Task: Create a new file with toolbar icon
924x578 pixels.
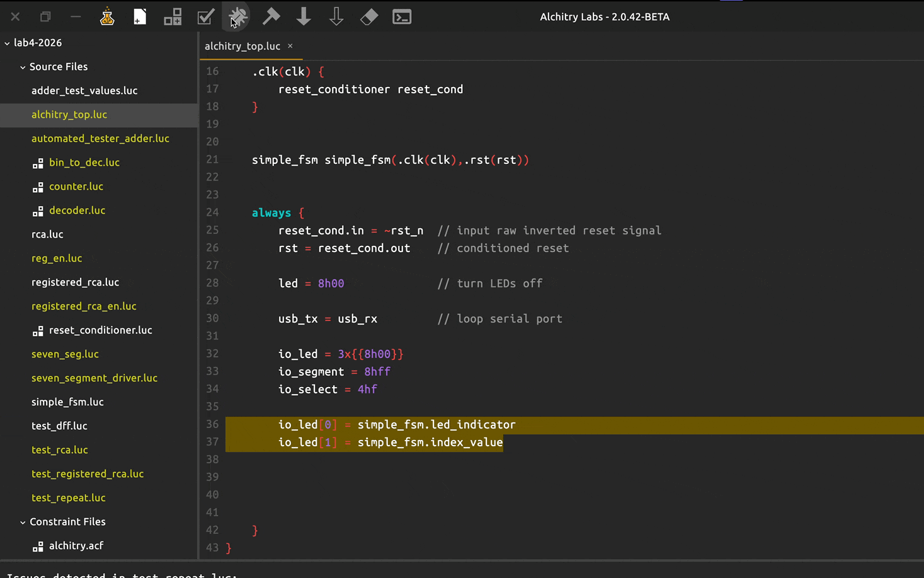Action: pos(140,17)
